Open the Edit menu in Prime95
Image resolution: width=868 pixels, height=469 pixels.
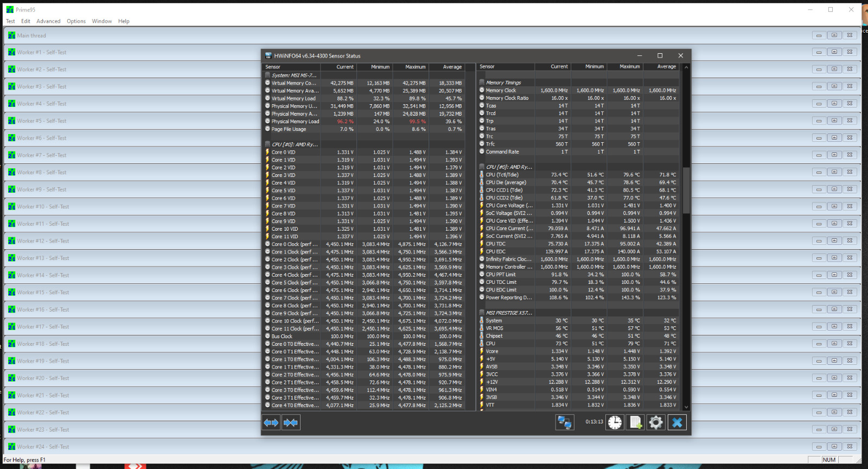coord(25,21)
